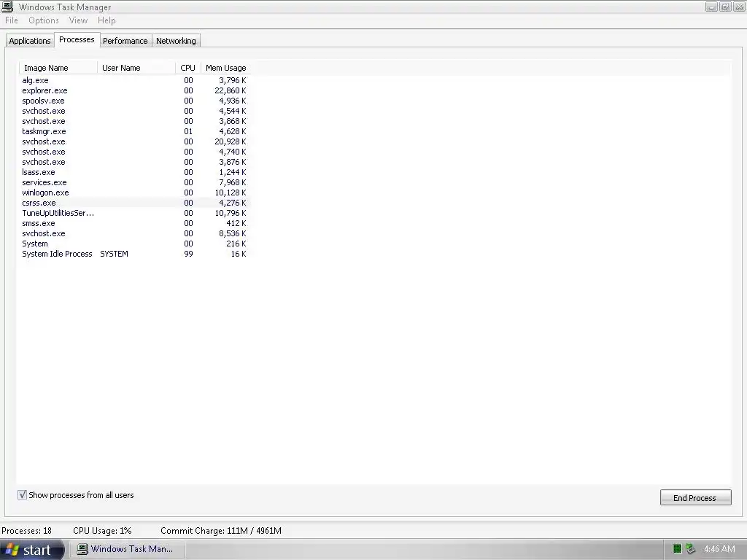747x560 pixels.
Task: Sort by the CPU column header
Action: point(188,68)
